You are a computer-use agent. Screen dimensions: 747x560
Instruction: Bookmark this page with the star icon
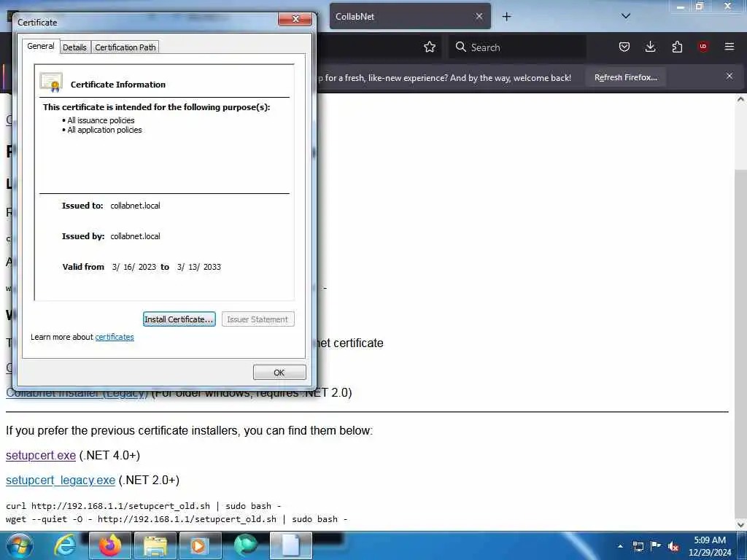430,47
